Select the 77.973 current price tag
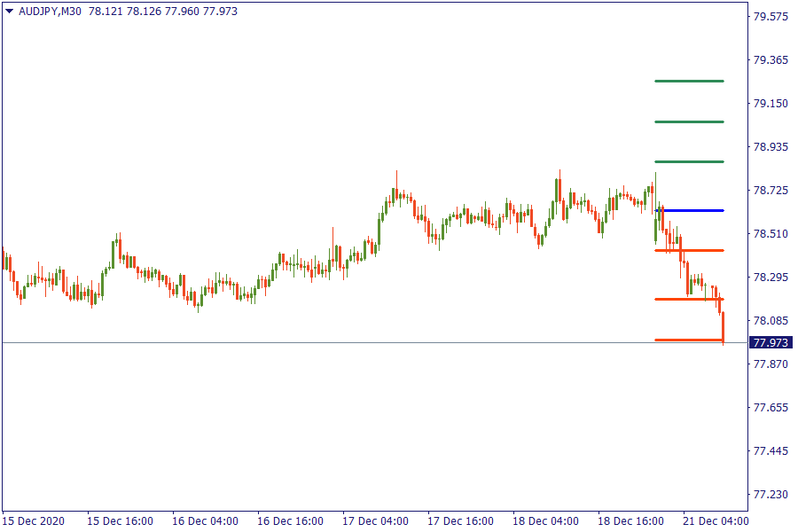798x532 pixels. (770, 343)
